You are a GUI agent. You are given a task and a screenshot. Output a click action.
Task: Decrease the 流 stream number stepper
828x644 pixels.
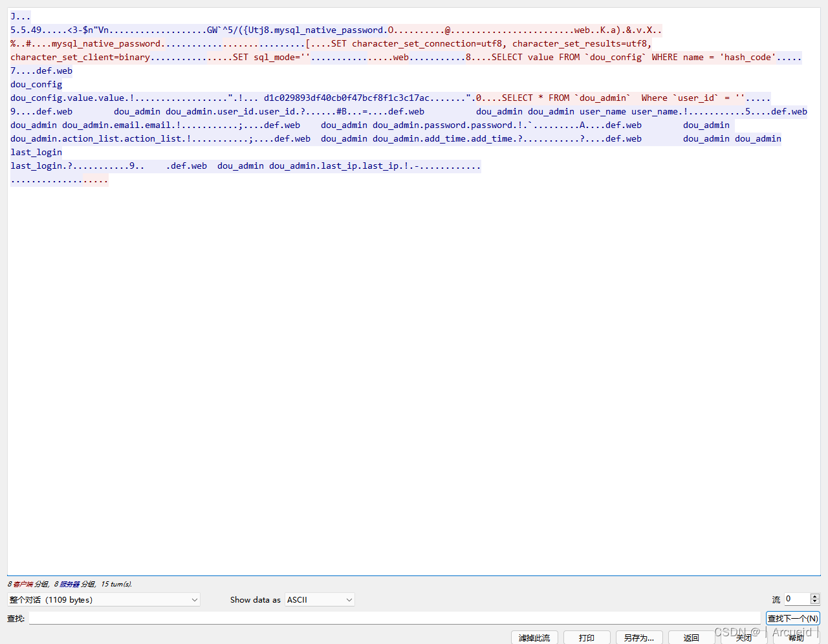pos(815,603)
